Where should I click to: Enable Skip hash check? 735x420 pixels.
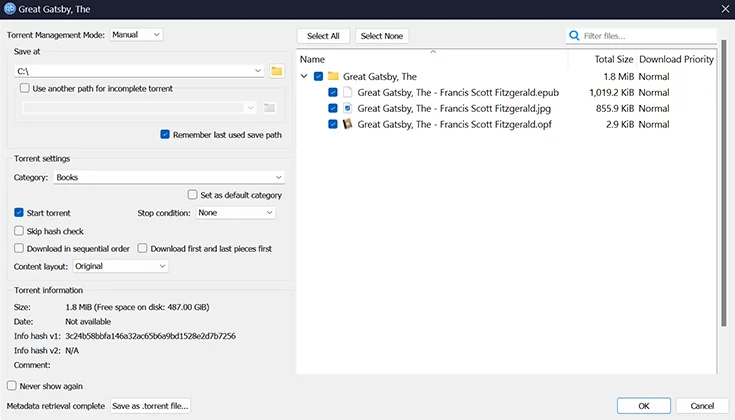(x=19, y=231)
